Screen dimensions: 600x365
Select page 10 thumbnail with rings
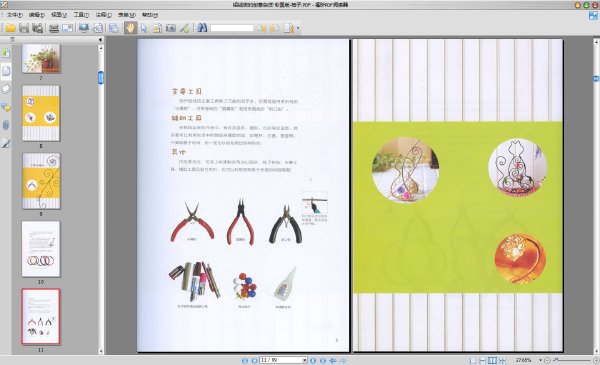[41, 249]
